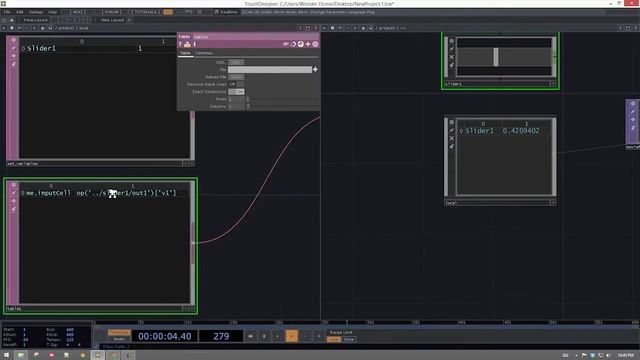
Task: Play the timeline in reverse
Action: point(278,336)
